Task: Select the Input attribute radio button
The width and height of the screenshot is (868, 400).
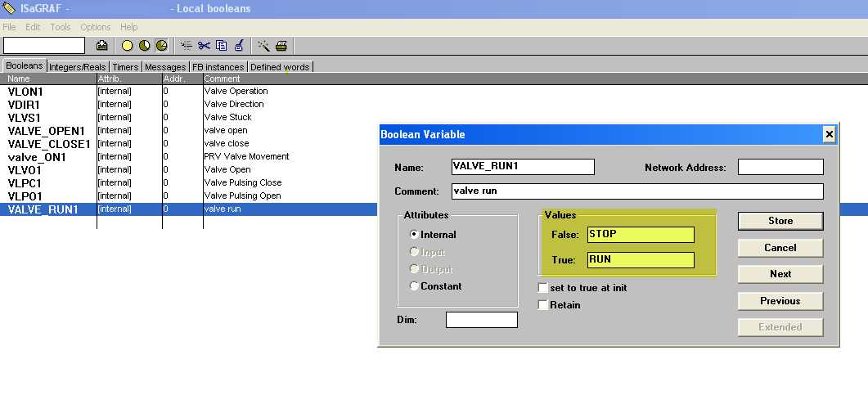Action: coord(413,252)
